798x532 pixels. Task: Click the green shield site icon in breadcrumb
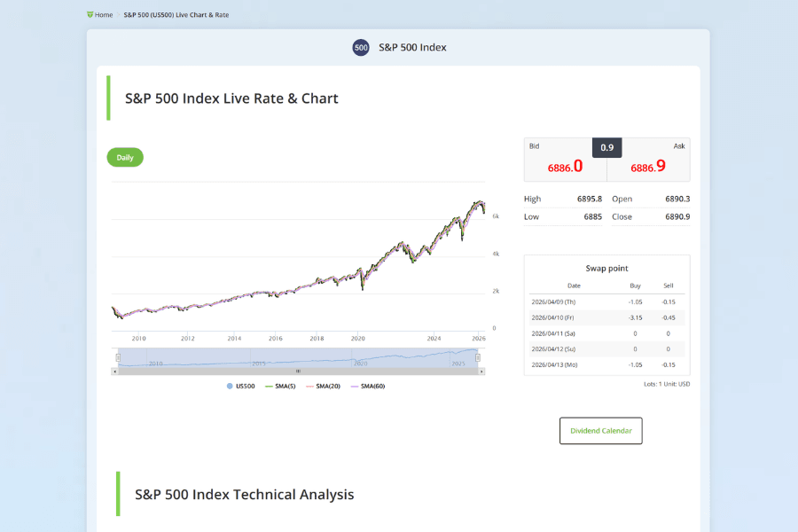click(89, 14)
